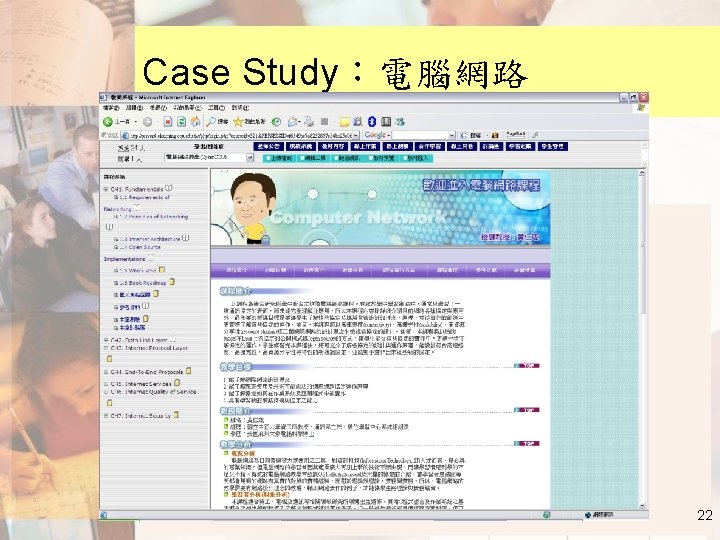Viewport: 720px width, 540px height.
Task: Toggle fourth checkbox in the cyan options strip
Action: [370, 158]
